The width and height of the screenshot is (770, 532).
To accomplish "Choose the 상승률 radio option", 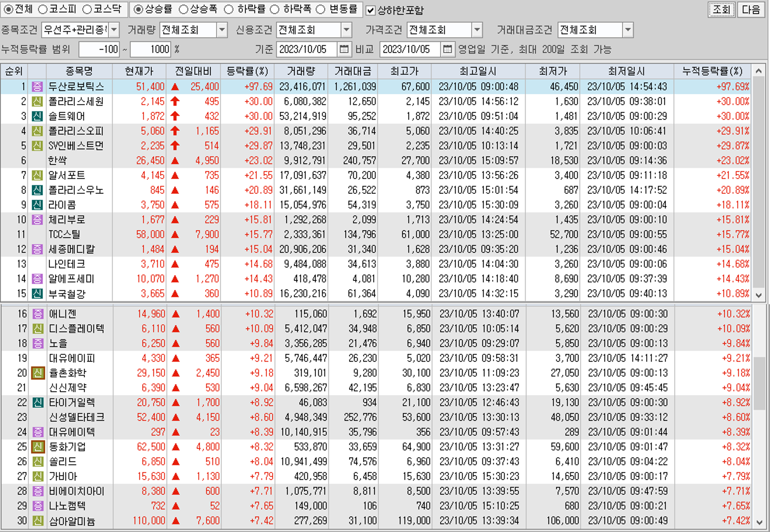I will pos(138,9).
